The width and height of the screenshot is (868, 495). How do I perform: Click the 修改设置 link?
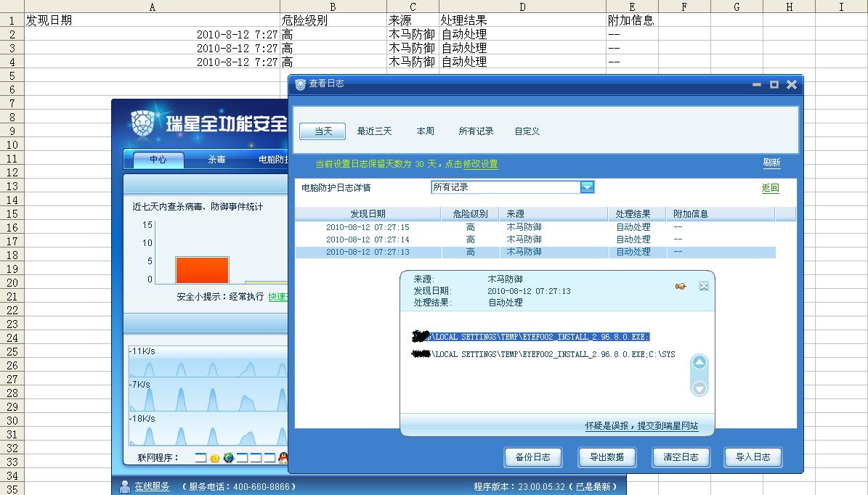pyautogui.click(x=481, y=164)
